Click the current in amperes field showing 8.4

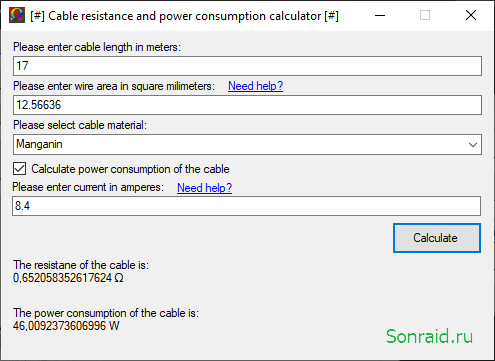pos(246,206)
